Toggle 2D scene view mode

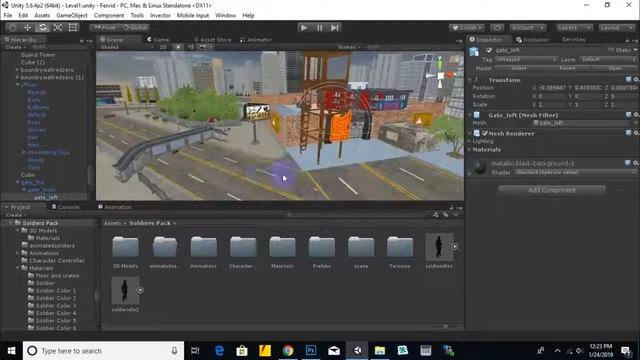coord(163,47)
